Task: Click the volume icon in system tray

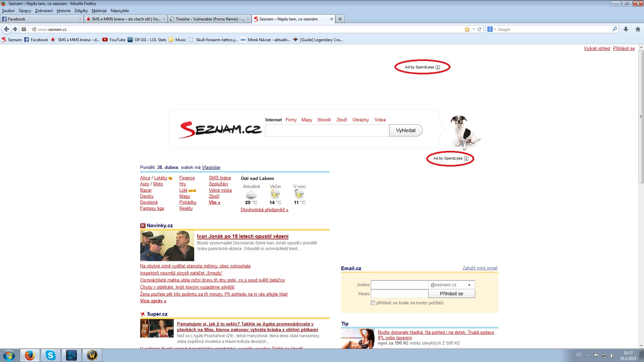Action: [612, 355]
